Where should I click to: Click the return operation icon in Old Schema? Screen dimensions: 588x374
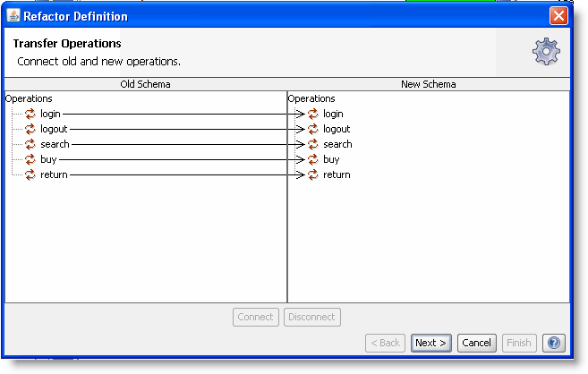point(30,174)
